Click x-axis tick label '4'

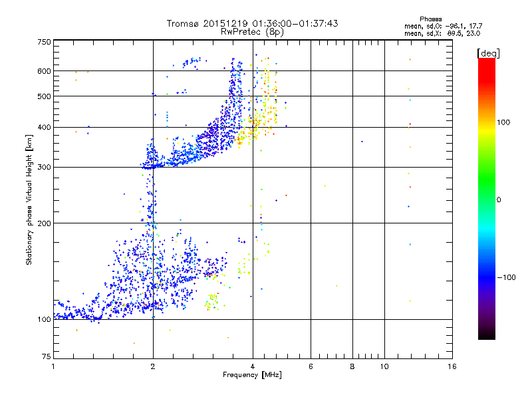click(x=253, y=366)
